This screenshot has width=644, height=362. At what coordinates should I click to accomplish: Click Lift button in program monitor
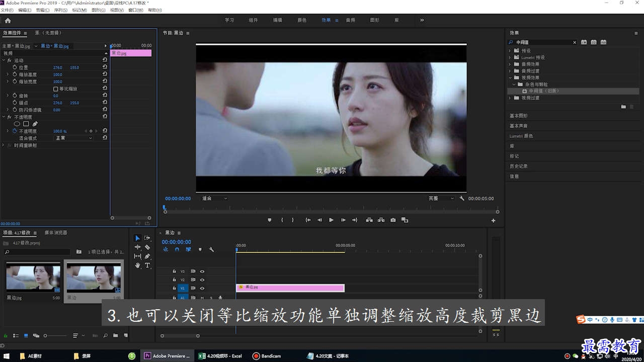pyautogui.click(x=369, y=220)
